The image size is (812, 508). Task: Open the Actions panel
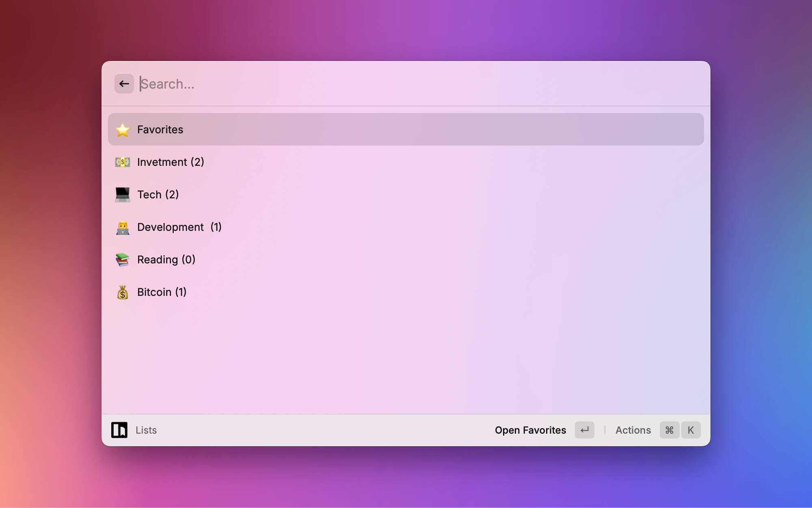[633, 430]
